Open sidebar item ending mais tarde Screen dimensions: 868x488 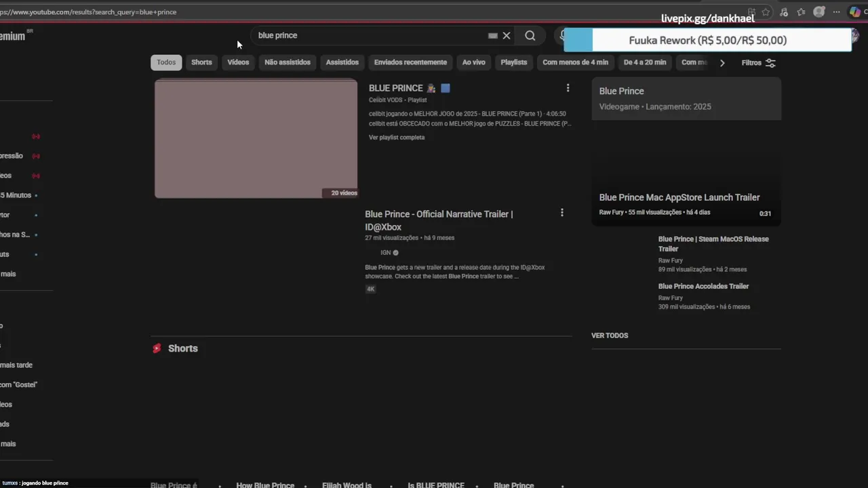(x=16, y=365)
